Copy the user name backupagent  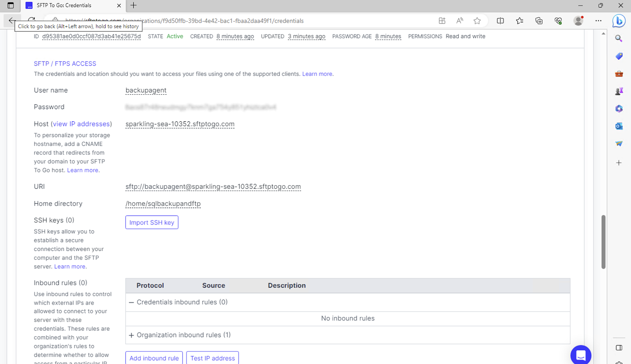(x=146, y=91)
